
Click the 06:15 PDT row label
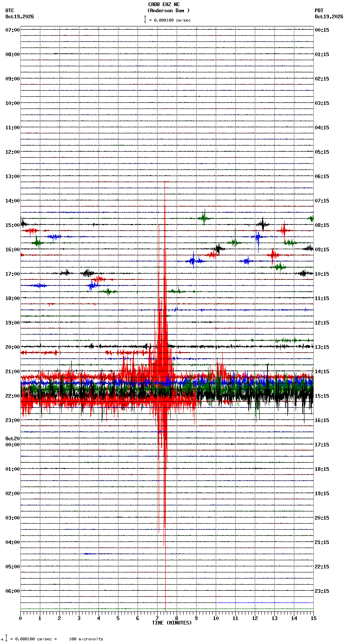tap(322, 176)
